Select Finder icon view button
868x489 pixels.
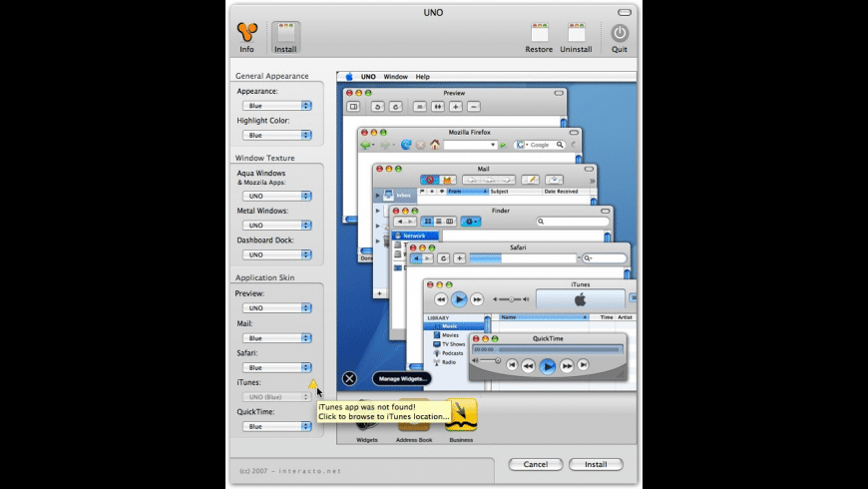coord(427,222)
